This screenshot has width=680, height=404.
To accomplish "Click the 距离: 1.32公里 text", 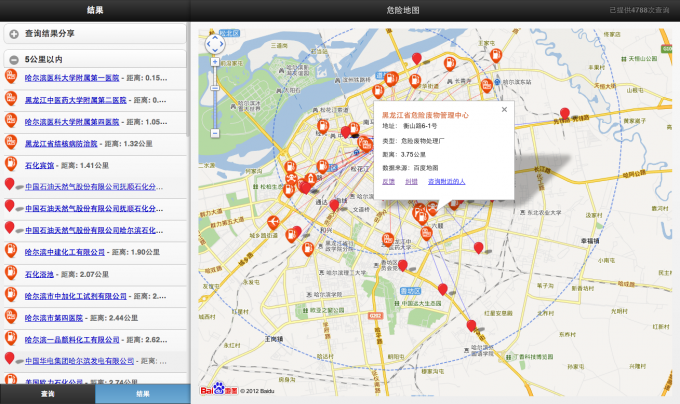I will [x=128, y=143].
